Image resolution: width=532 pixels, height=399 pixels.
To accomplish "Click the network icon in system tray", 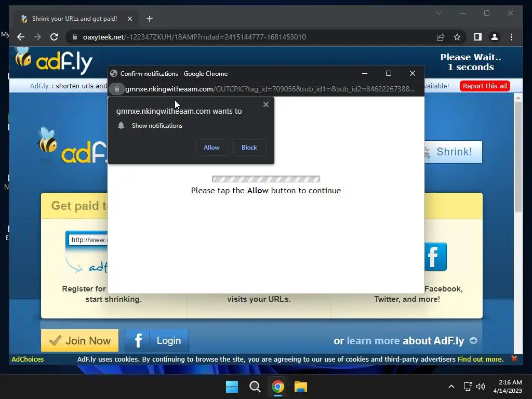I will pyautogui.click(x=468, y=387).
